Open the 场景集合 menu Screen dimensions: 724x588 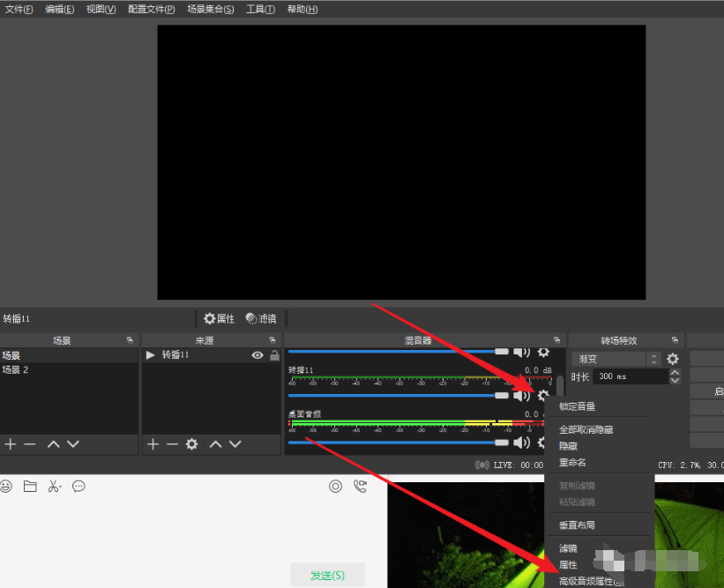tap(211, 9)
